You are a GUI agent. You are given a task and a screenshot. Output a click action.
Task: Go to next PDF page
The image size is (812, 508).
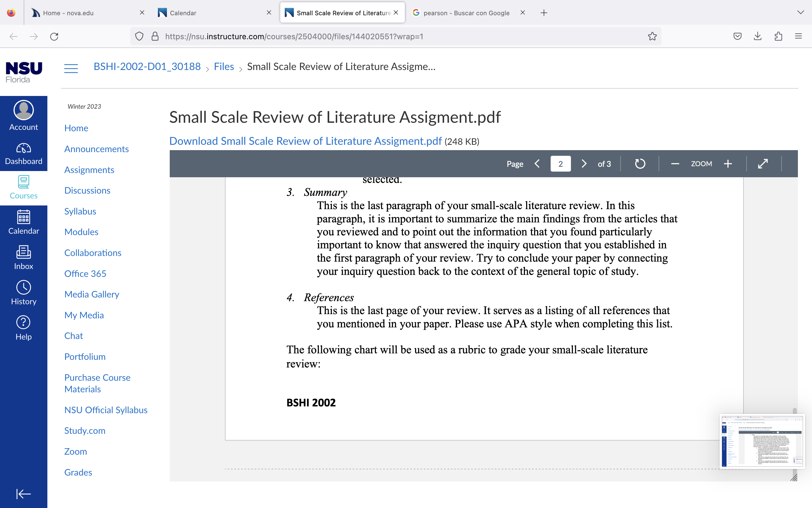click(584, 164)
